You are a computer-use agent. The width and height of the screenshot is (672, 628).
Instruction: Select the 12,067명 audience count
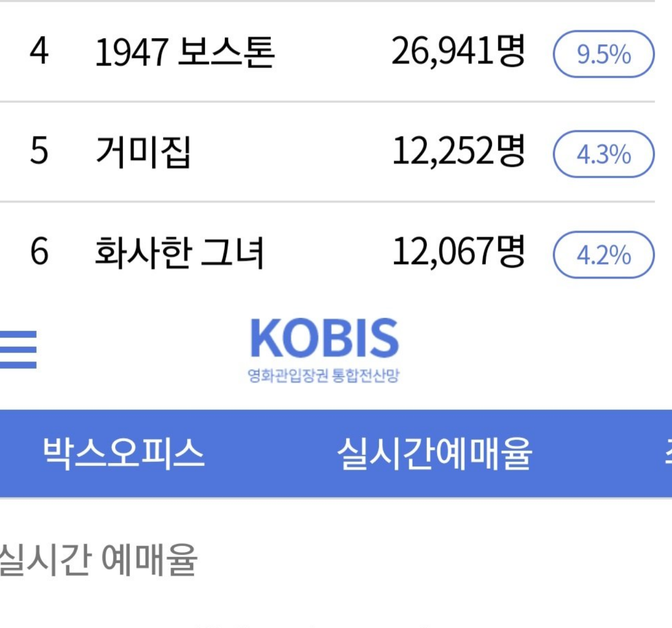(459, 252)
